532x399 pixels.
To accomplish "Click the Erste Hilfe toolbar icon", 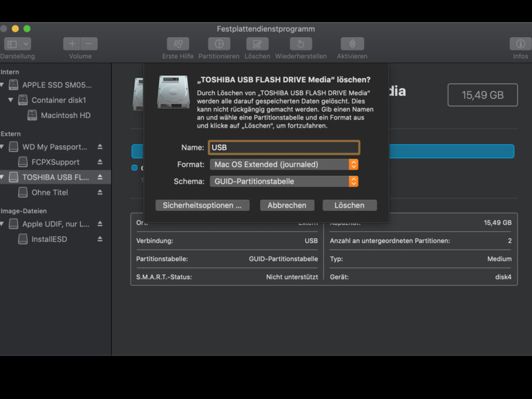I will tap(178, 44).
